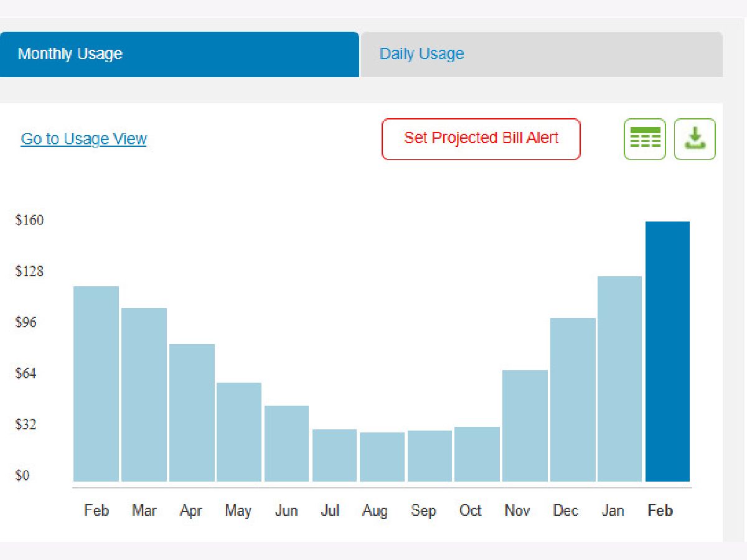Screen dimensions: 747x560
Task: Open the Go to Usage View link
Action: 84,139
